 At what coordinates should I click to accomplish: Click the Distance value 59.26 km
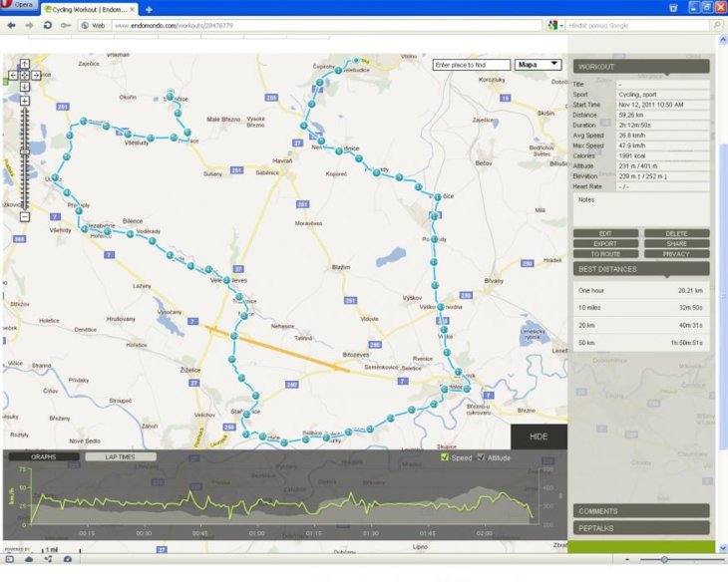coord(662,115)
